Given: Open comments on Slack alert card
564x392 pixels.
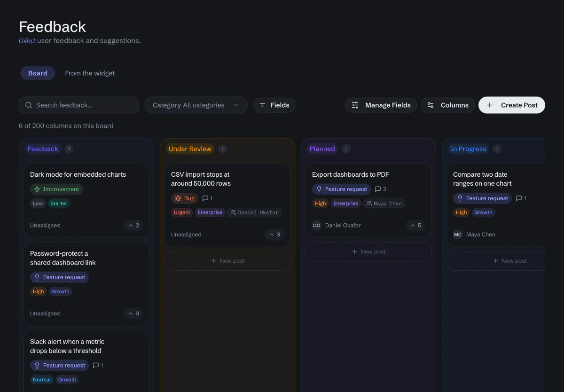Looking at the screenshot, I should 98,365.
